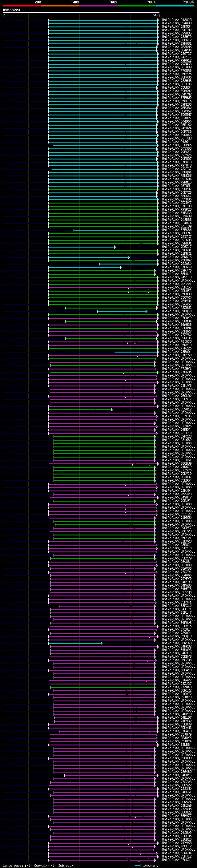Viewport: 197px width, 868px height.
Task: Select hit label UniRef100_A5AYP5
Action: [177, 74]
